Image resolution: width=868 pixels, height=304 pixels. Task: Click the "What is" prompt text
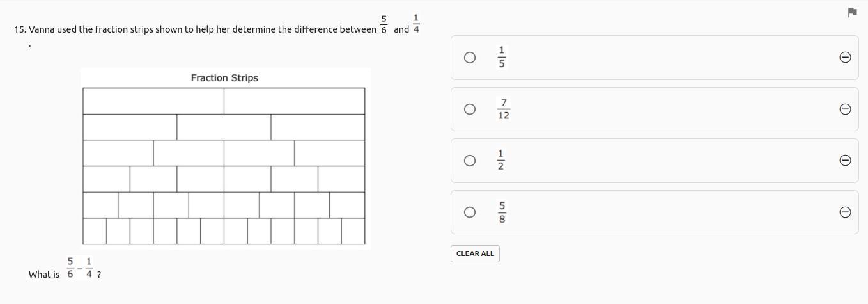pyautogui.click(x=44, y=275)
